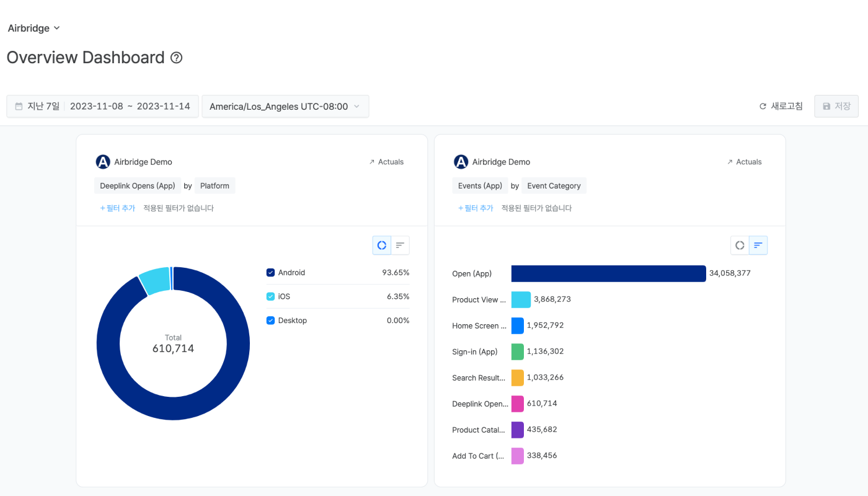Screen dimensions: 868x496
Task: Open the Airbridge app switcher dropdown
Action: tap(34, 28)
